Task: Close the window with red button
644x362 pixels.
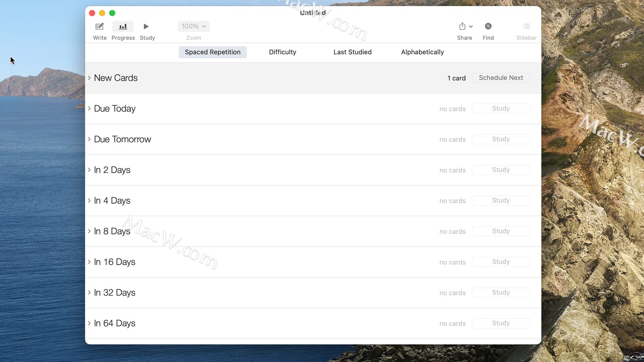Action: pyautogui.click(x=92, y=13)
